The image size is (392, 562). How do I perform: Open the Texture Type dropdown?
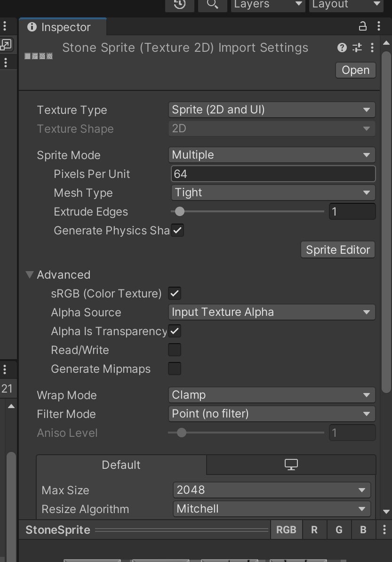coord(272,110)
